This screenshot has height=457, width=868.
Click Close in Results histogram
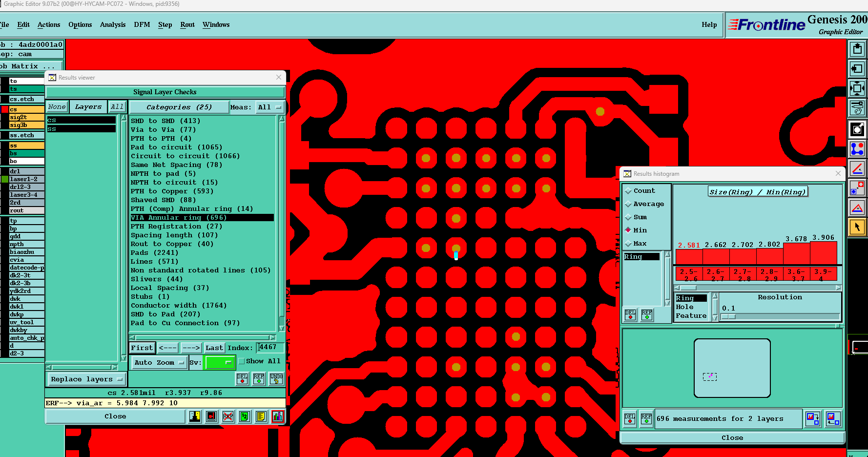point(732,438)
